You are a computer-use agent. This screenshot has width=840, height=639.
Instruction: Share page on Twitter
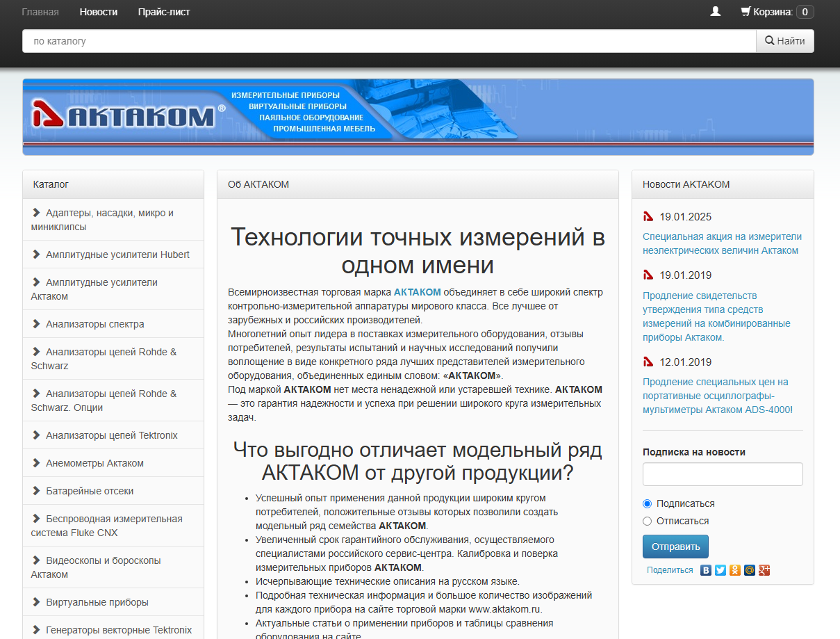click(720, 570)
